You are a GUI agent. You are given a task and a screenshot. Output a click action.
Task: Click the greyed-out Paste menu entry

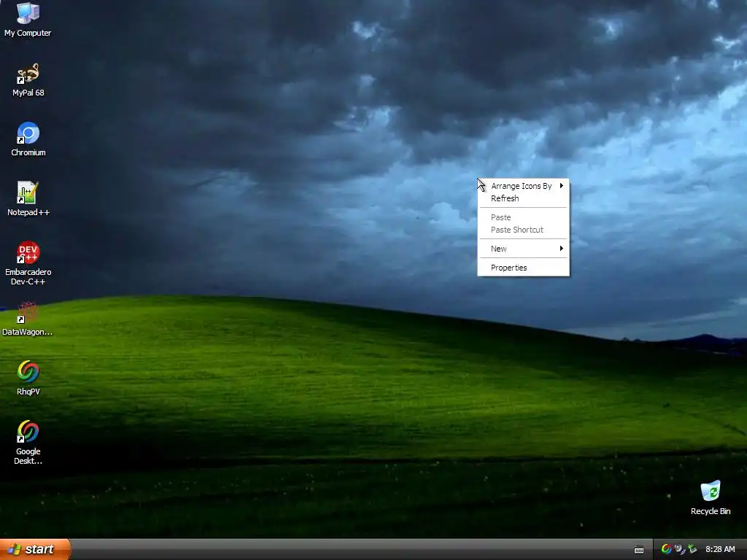pos(523,217)
